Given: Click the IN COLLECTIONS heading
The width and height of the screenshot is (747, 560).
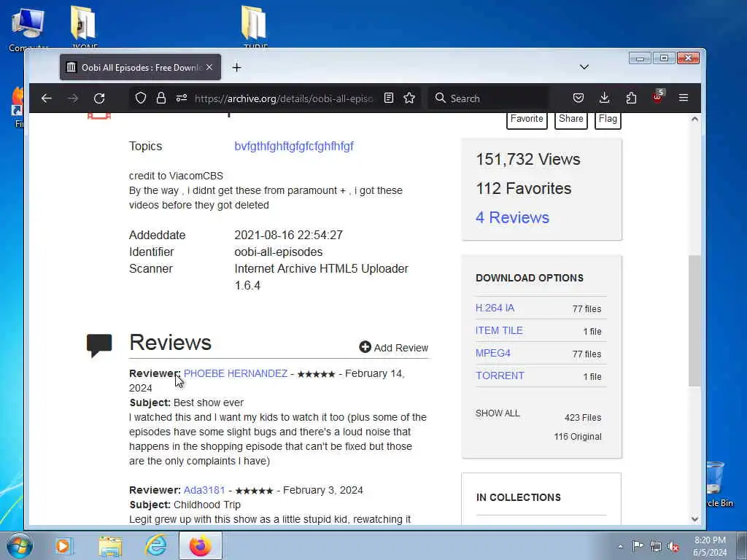Looking at the screenshot, I should [519, 497].
